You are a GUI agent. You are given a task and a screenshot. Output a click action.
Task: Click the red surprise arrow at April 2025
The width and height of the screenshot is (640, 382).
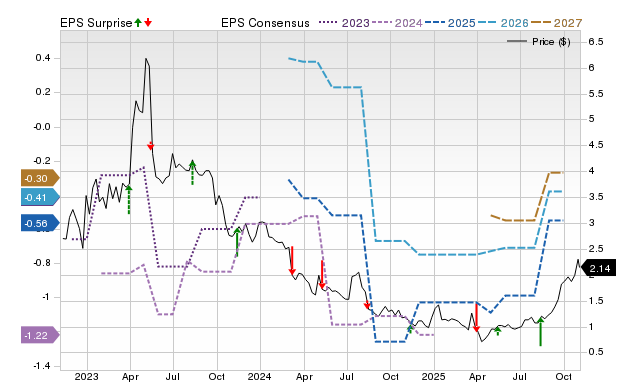476,317
